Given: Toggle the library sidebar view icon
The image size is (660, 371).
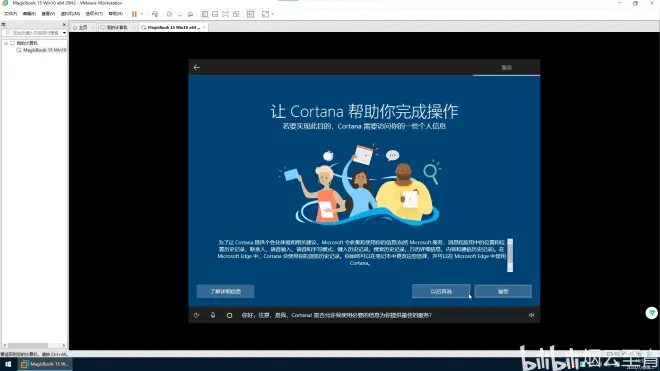Looking at the screenshot, I should [205, 14].
